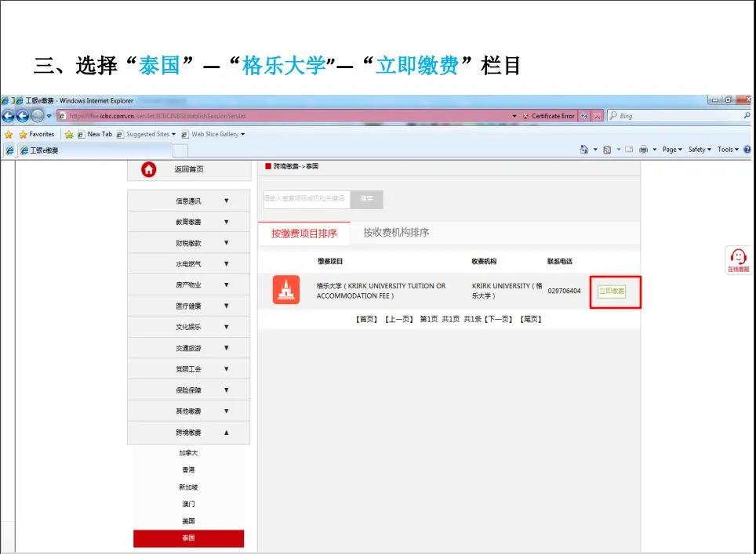Select 美国 under cross-border payments

188,521
